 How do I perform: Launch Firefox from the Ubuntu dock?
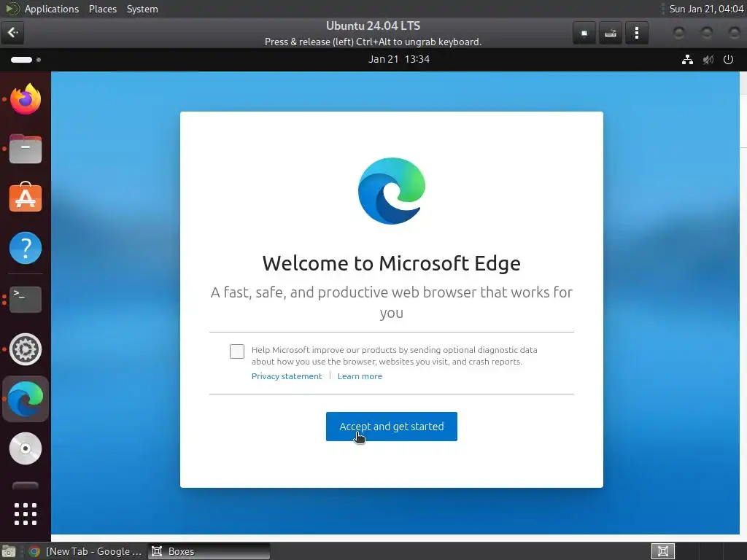point(26,99)
